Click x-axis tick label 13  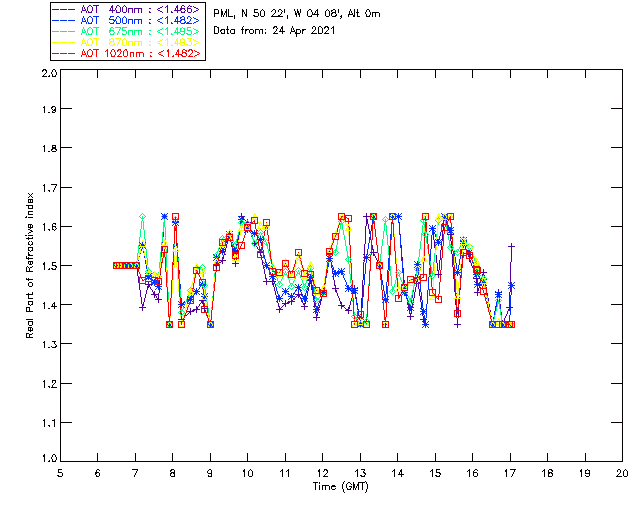(360, 473)
